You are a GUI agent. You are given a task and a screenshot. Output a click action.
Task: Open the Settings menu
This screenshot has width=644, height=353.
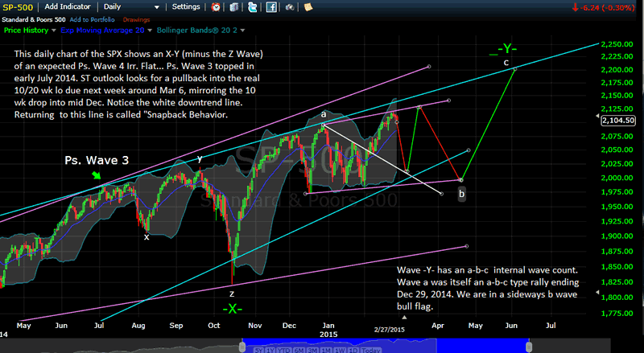[187, 6]
